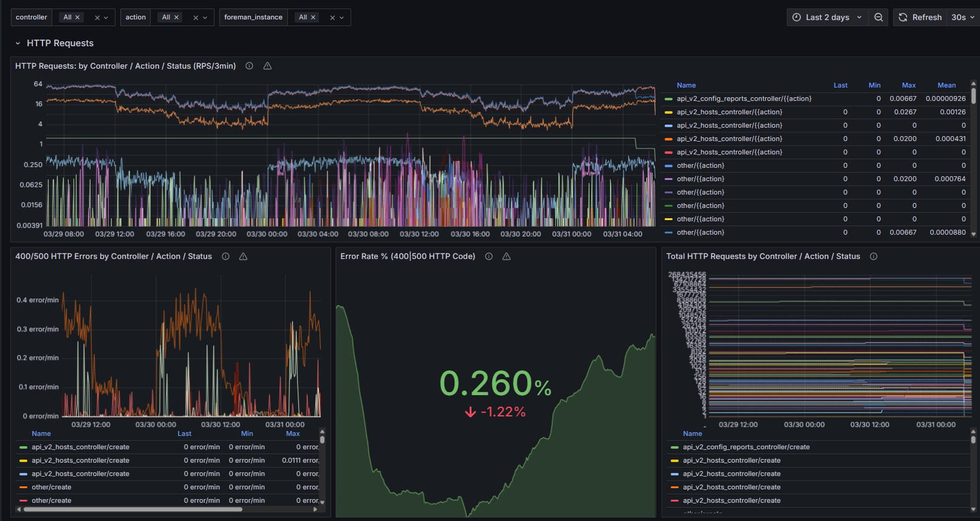Toggle api_v2_config_reports_controller/create series in Total Requests legend
This screenshot has width=980, height=521.
tap(746, 447)
